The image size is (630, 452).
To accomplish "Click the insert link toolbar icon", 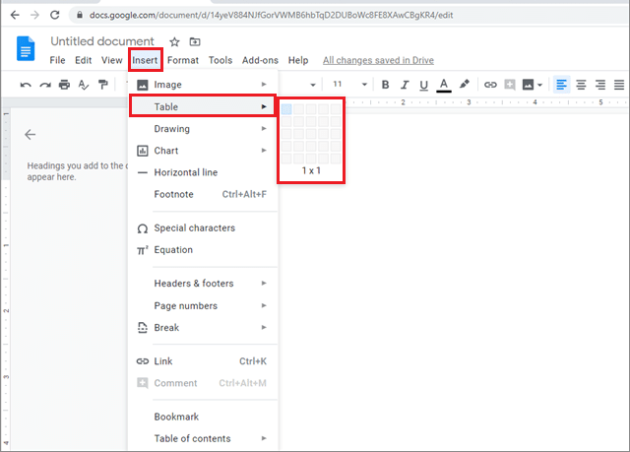I will pyautogui.click(x=490, y=85).
